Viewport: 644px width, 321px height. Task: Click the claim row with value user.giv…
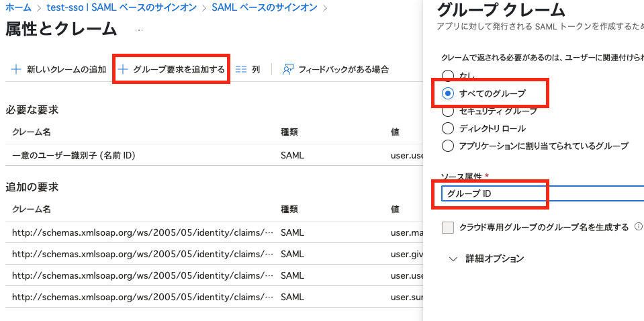pos(214,254)
